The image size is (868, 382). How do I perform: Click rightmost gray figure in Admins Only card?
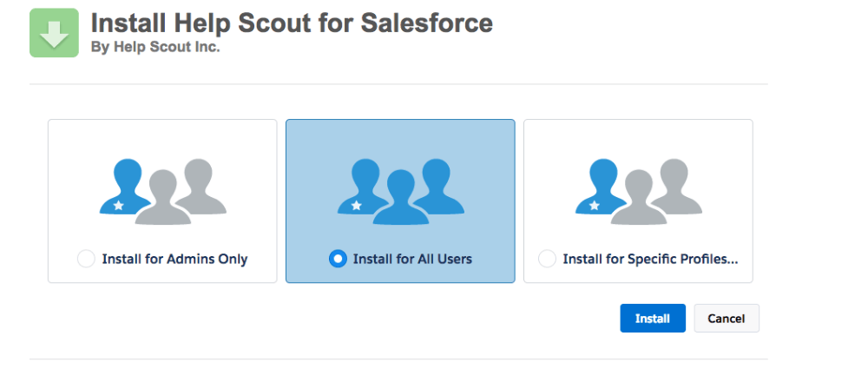tap(196, 185)
